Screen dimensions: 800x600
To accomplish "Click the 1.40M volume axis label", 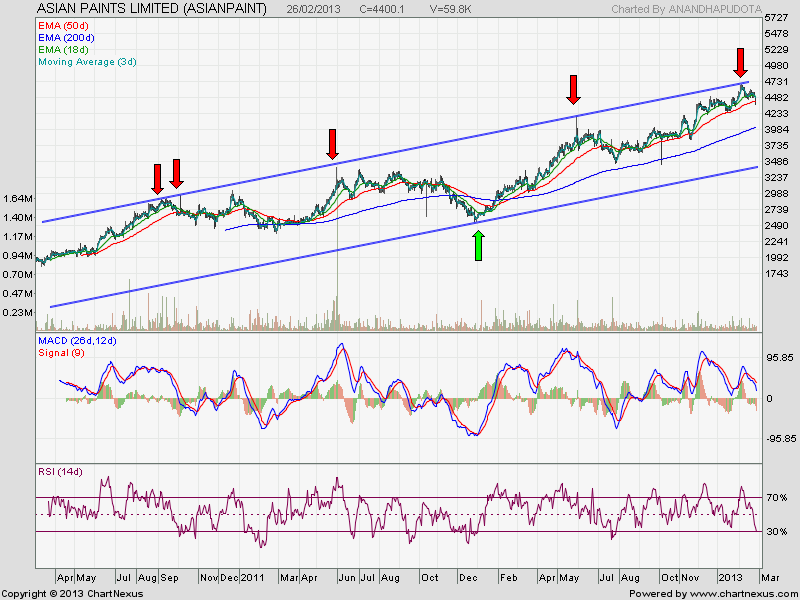I will tap(17, 218).
